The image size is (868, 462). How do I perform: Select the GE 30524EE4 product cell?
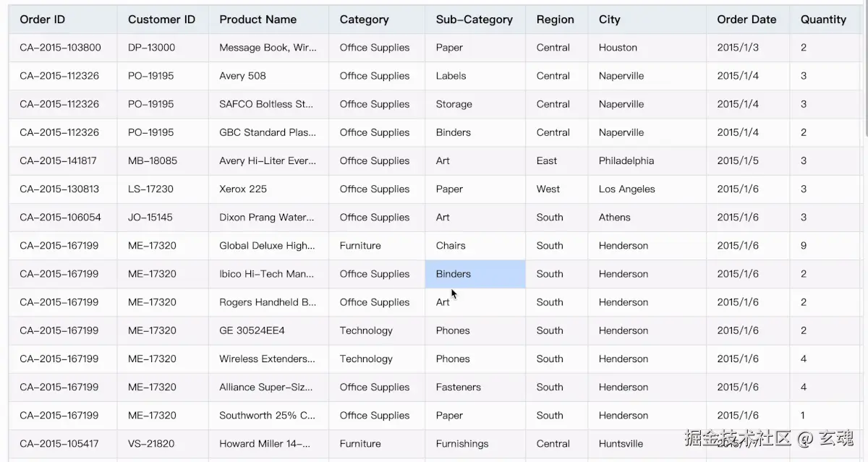252,331
